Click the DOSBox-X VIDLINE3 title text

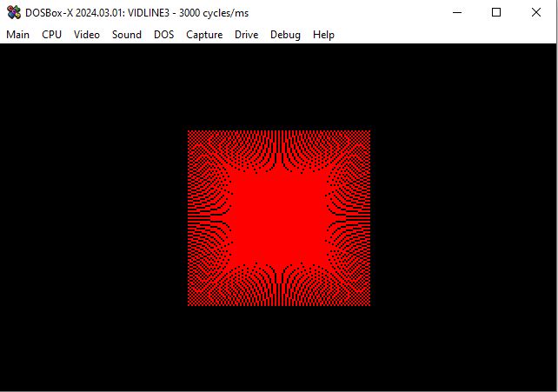(137, 13)
